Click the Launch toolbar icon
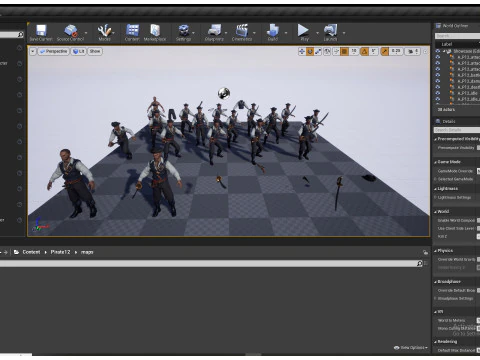Viewport: 480px width, 360px height. 330,30
